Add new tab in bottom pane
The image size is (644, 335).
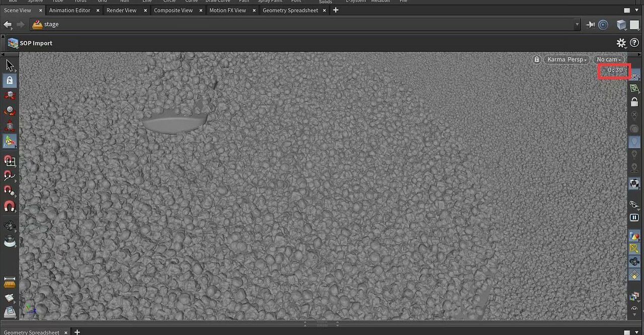(77, 332)
